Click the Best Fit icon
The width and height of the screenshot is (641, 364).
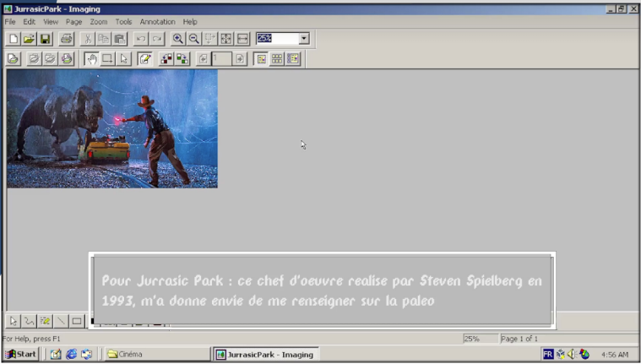pyautogui.click(x=225, y=39)
